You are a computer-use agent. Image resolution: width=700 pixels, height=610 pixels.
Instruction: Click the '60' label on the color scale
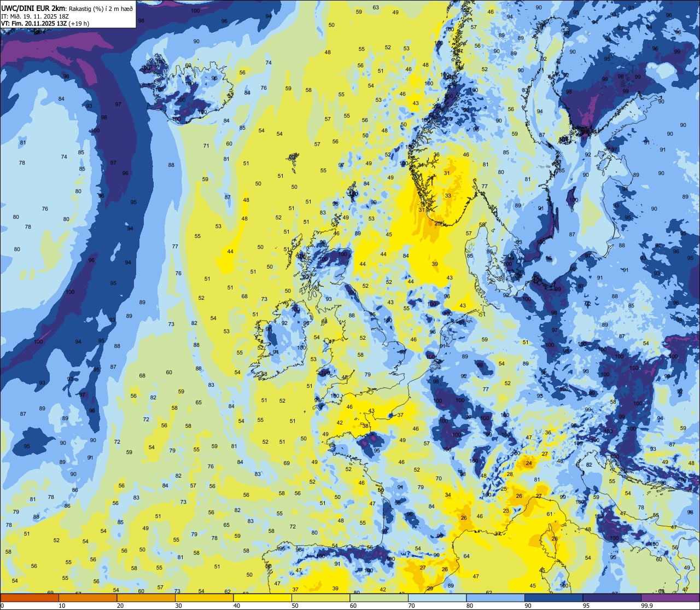pyautogui.click(x=353, y=606)
